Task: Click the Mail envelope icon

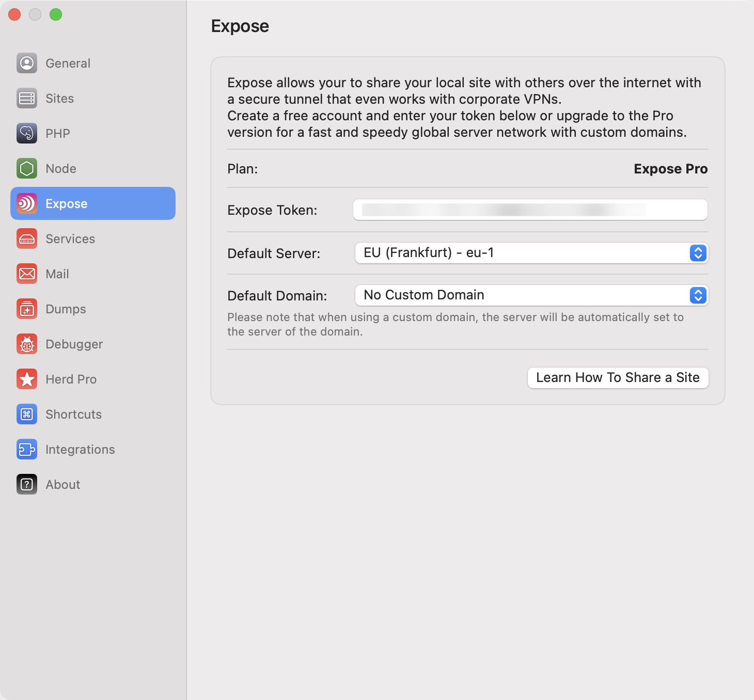Action: (27, 274)
